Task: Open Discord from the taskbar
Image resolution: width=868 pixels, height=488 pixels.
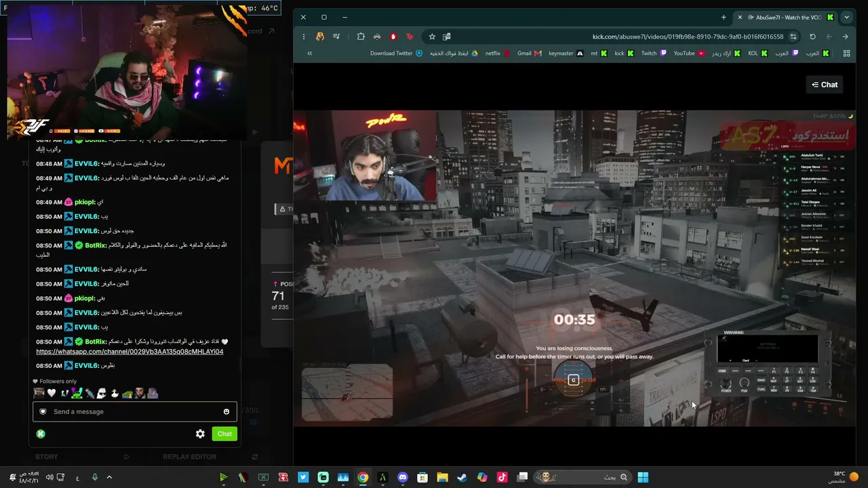Action: pyautogui.click(x=403, y=477)
